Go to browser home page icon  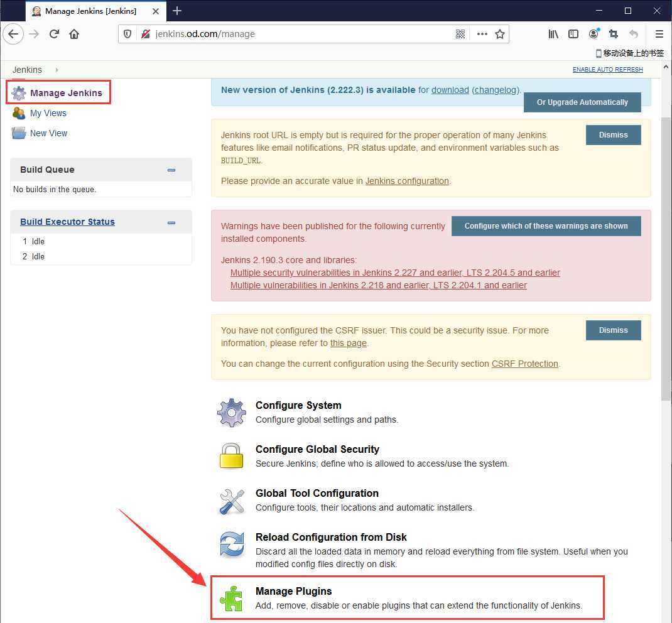[74, 34]
